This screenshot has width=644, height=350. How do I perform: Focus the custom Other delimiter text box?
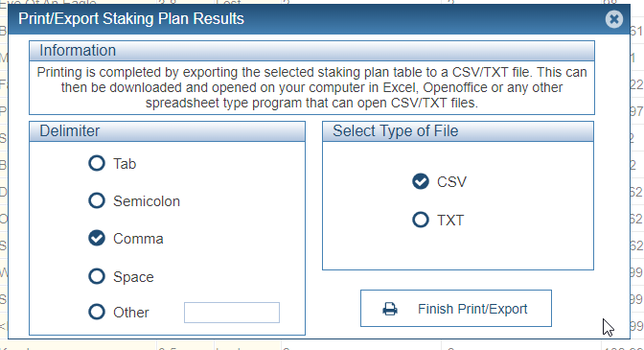[232, 313]
